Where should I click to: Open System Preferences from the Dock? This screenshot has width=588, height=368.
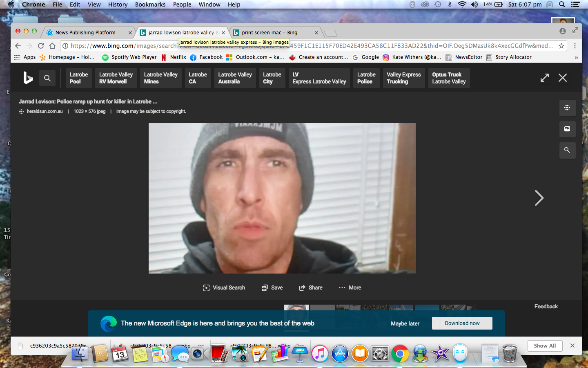[x=380, y=354]
